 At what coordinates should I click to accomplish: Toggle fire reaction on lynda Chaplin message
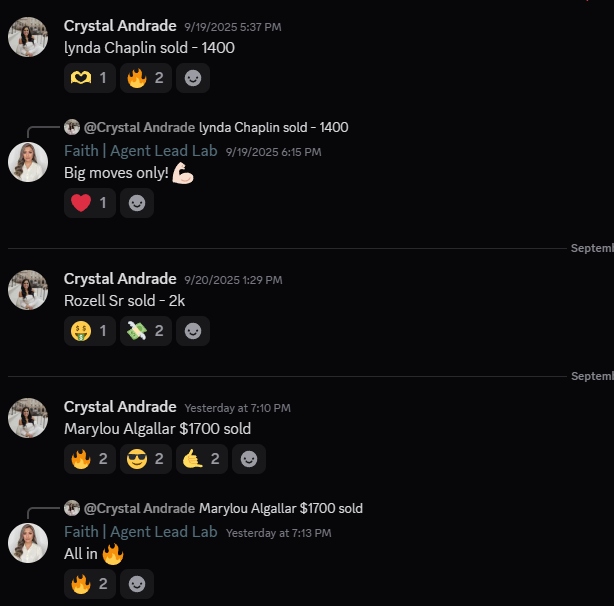145,78
